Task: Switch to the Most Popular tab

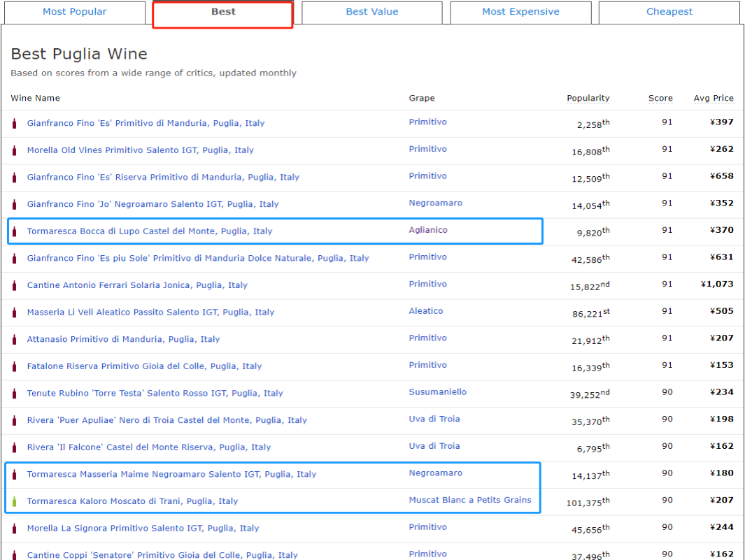Action: pyautogui.click(x=75, y=12)
